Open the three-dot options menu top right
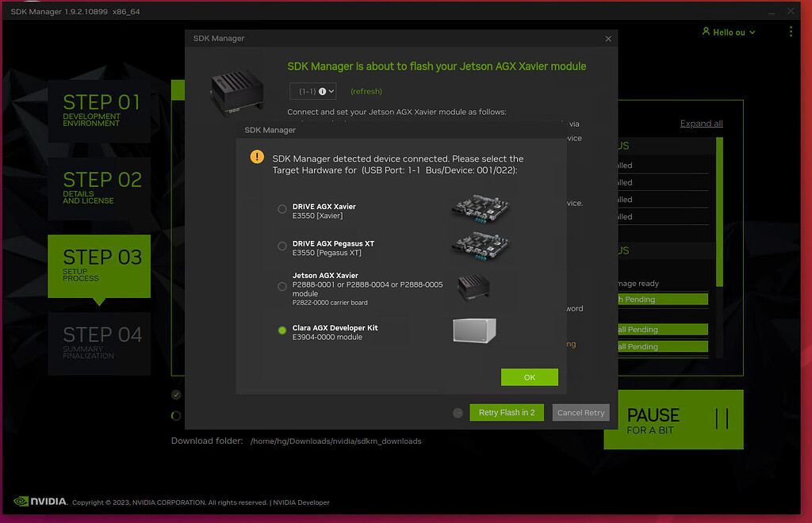Viewport: 812px width, 523px height. click(791, 32)
